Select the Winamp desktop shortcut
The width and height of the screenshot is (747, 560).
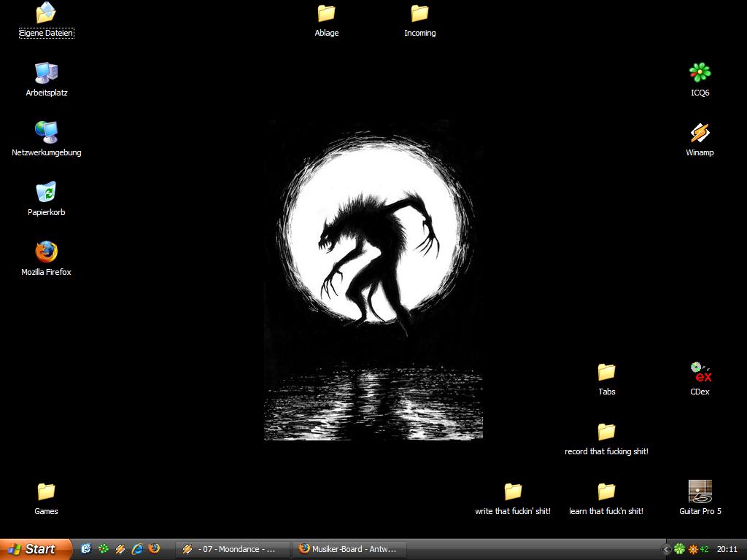(700, 139)
